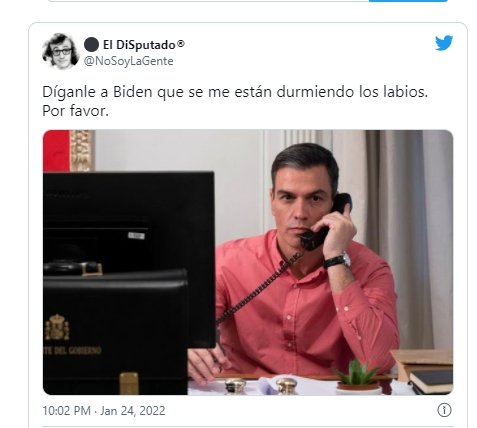Viewport: 477px width, 428px height.
Task: Open the Twitter bird logo link
Action: 444,43
